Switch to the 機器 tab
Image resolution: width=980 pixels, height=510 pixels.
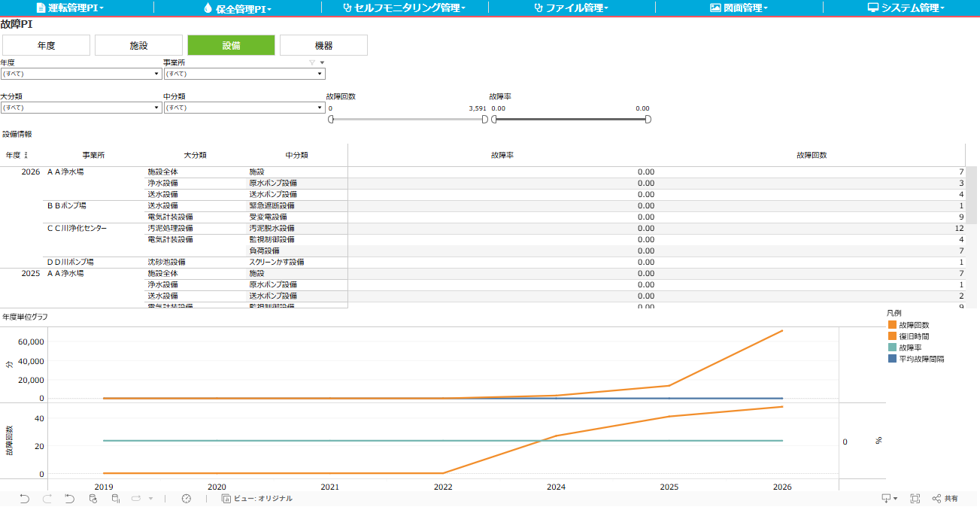pyautogui.click(x=324, y=45)
